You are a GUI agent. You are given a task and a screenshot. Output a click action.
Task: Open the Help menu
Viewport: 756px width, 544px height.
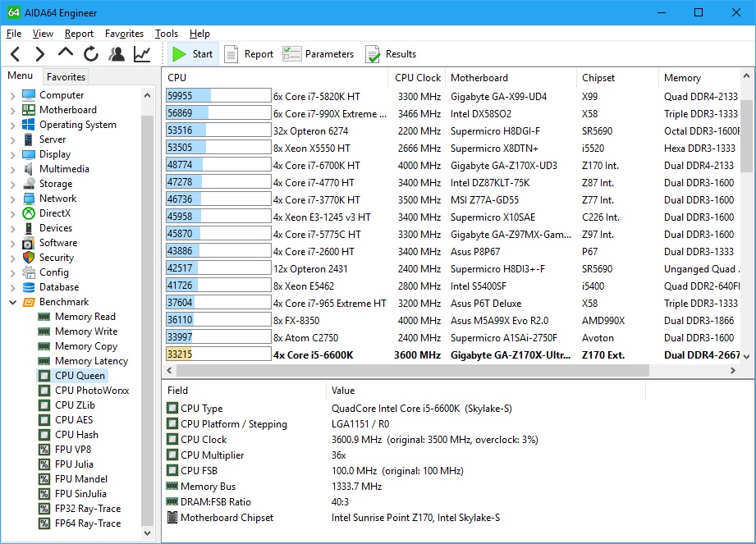click(x=199, y=34)
